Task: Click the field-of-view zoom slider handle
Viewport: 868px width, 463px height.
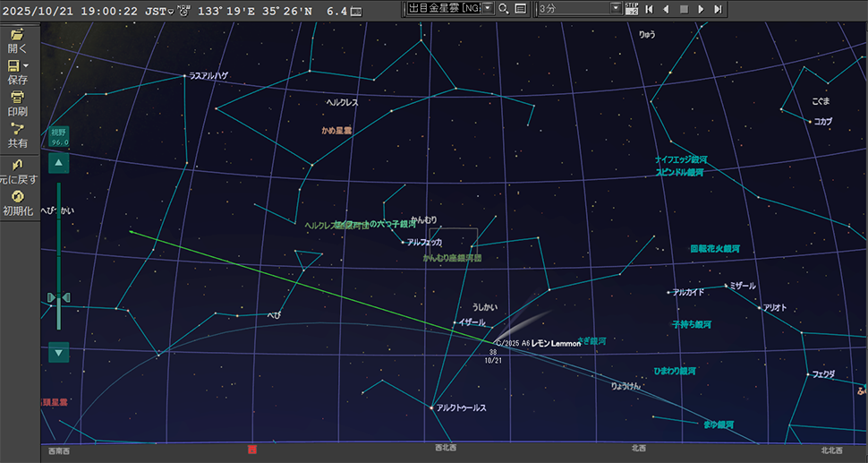Action: pos(59,297)
